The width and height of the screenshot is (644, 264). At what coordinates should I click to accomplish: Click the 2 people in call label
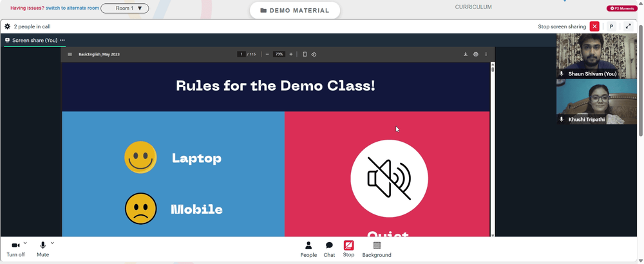click(x=32, y=26)
